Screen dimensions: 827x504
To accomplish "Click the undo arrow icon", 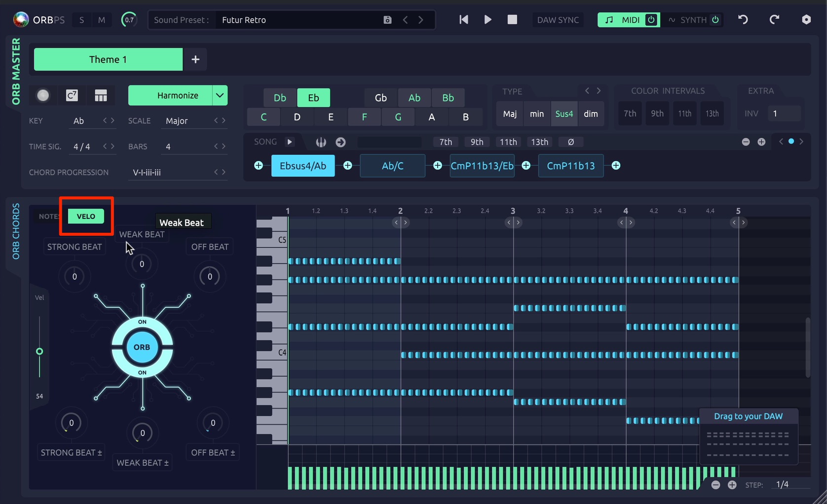I will pyautogui.click(x=743, y=19).
